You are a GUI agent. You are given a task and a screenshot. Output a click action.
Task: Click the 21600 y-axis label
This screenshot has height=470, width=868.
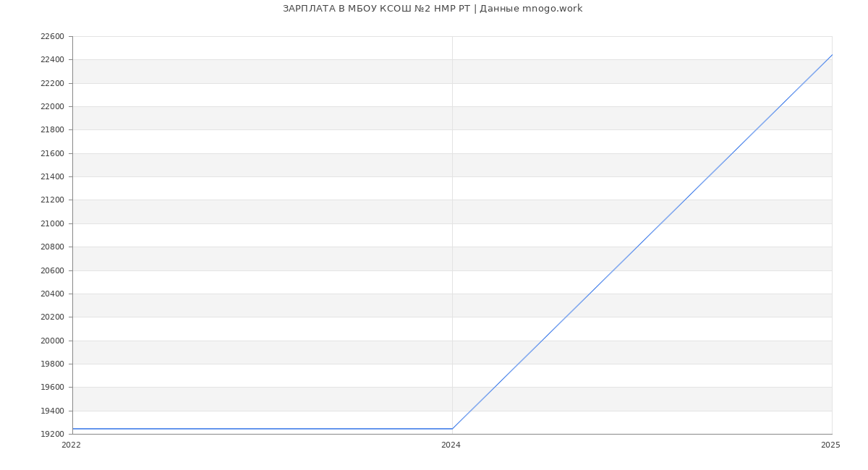point(52,153)
